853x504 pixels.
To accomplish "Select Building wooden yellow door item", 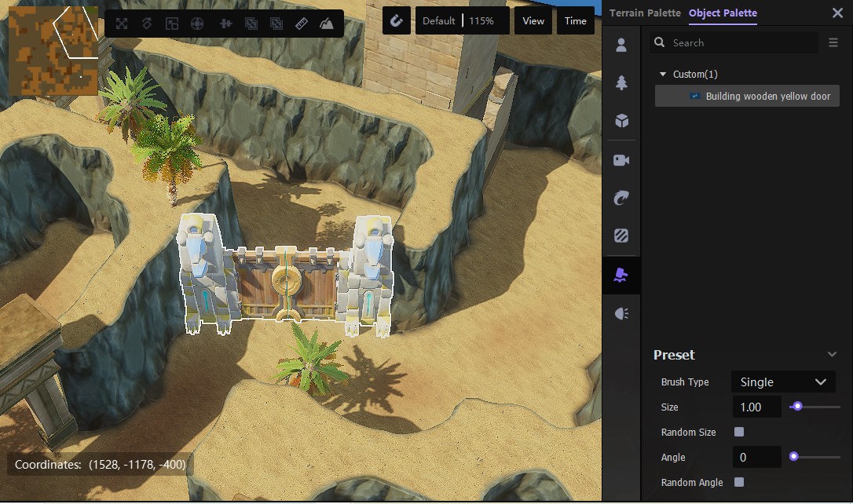I will 747,96.
